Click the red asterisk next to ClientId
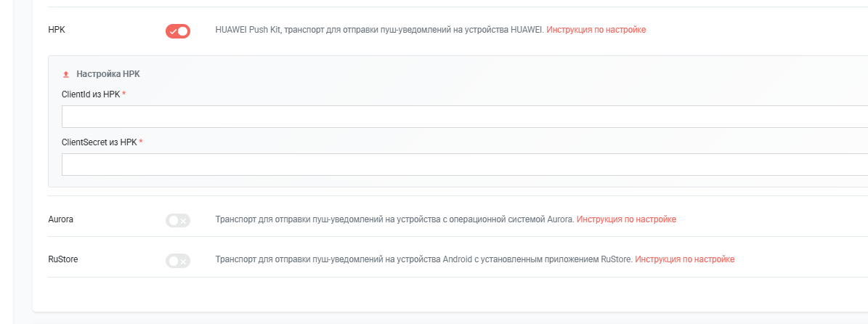The width and height of the screenshot is (868, 324). click(x=124, y=94)
